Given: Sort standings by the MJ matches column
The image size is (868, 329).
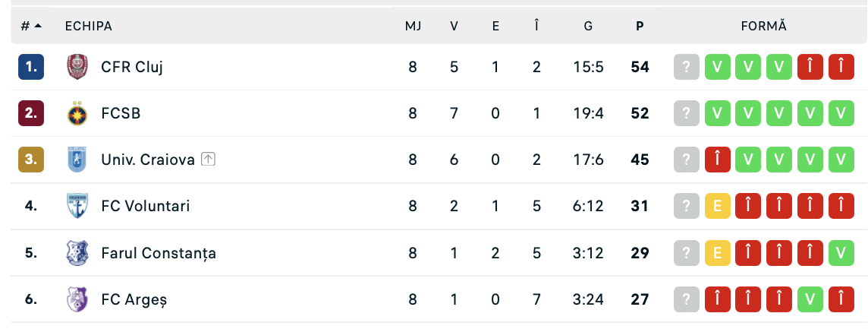Looking at the screenshot, I should [413, 26].
